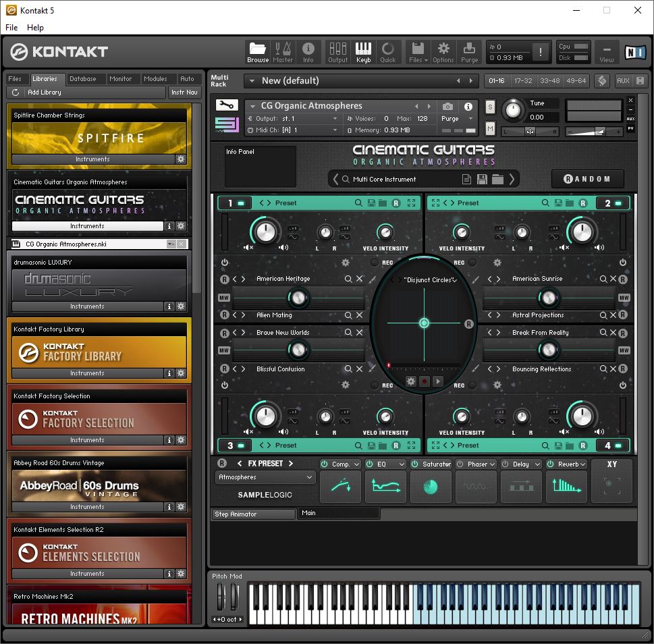
Task: Search for American Heritage sound source
Action: (348, 279)
